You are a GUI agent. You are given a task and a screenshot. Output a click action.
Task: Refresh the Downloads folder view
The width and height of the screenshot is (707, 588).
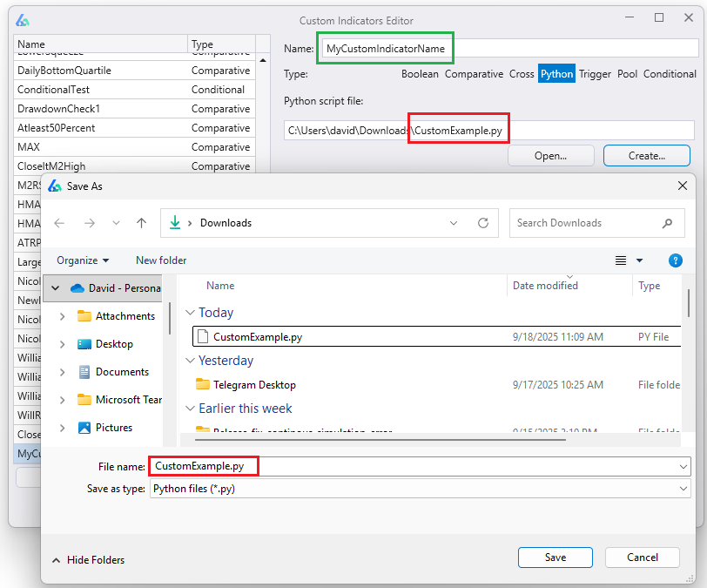[483, 223]
